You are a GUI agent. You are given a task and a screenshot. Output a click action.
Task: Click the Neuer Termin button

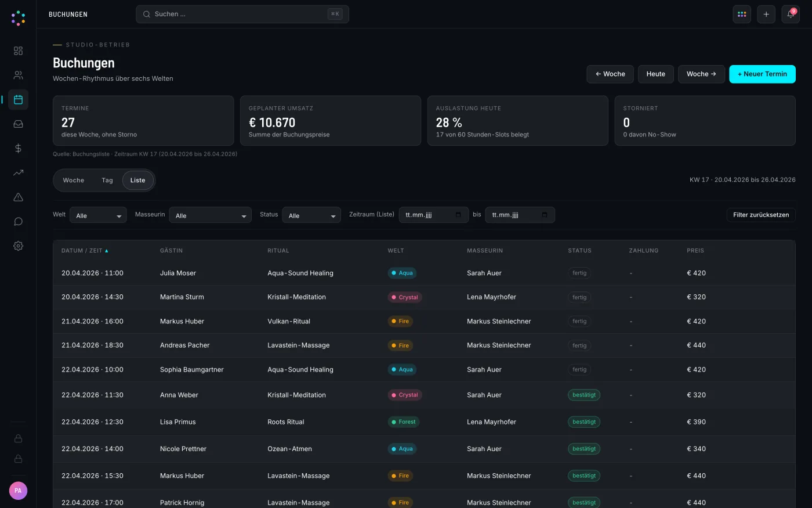pos(762,74)
